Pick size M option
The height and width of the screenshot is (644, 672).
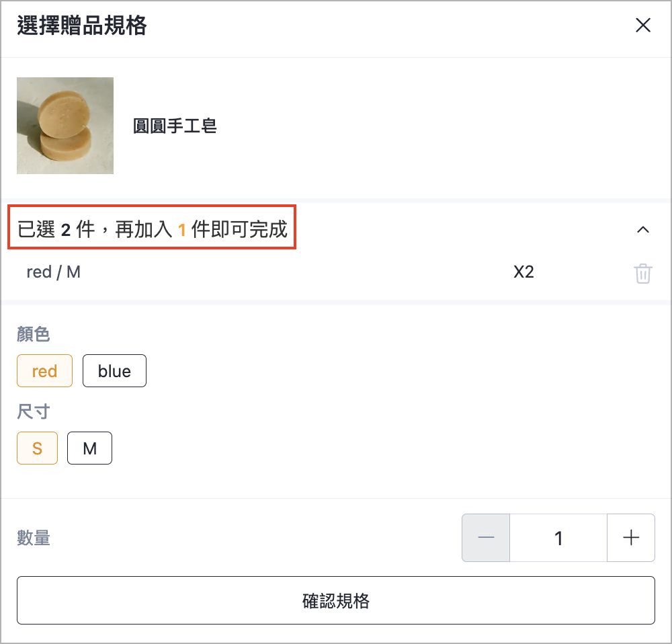(89, 448)
